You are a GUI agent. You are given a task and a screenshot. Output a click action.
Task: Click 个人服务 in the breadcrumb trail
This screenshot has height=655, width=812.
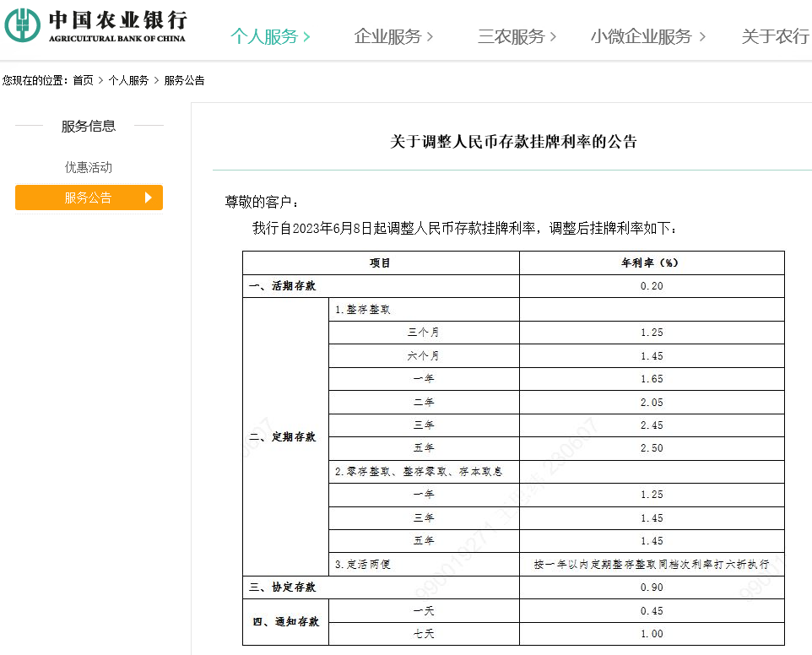130,80
